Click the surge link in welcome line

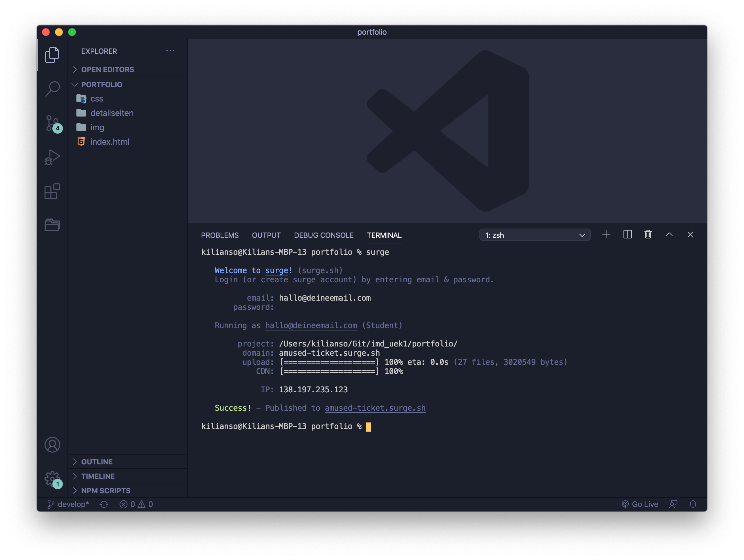click(x=276, y=271)
